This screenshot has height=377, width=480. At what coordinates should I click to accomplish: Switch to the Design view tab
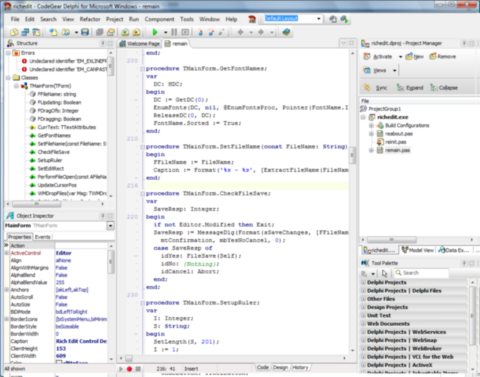280,367
